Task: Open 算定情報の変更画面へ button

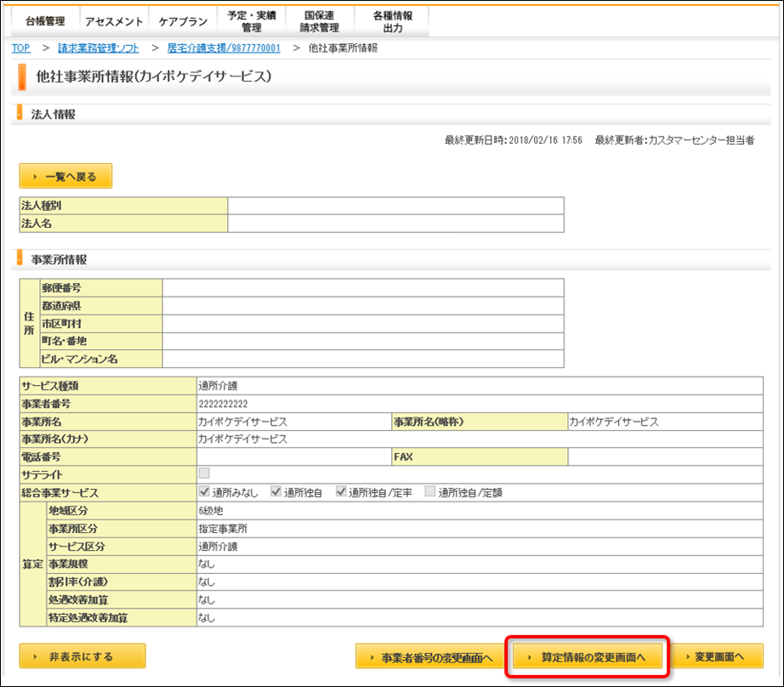Action: coord(587,656)
